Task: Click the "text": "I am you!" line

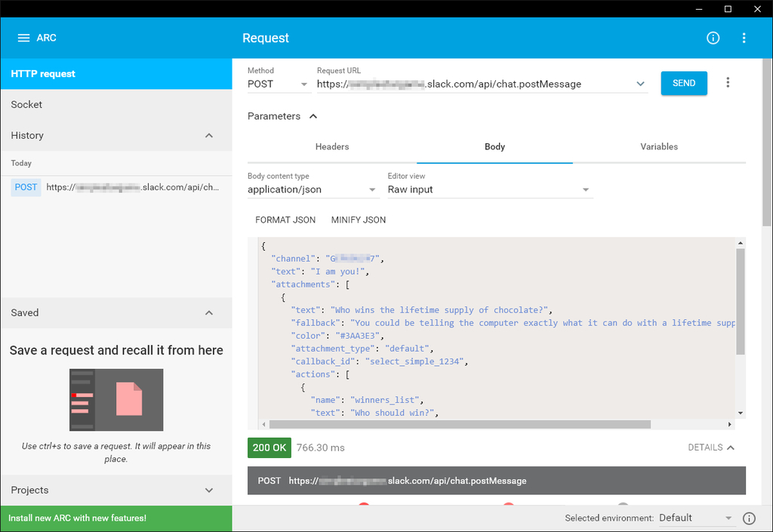Action: (320, 272)
